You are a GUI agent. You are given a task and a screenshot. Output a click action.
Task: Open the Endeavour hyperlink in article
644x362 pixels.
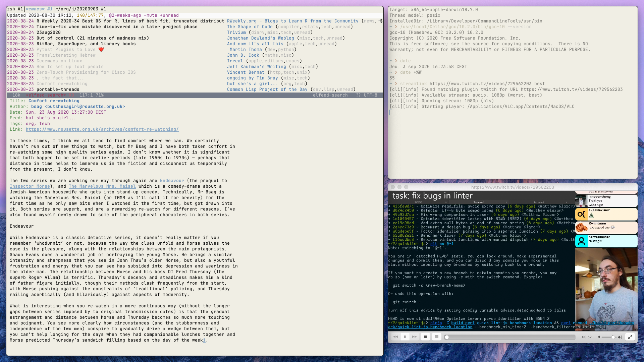click(172, 181)
